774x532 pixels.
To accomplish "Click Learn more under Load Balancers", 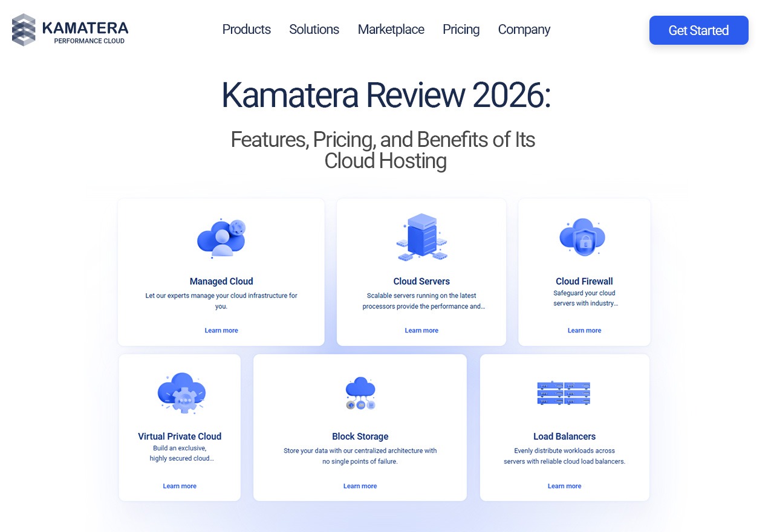I will [x=564, y=486].
